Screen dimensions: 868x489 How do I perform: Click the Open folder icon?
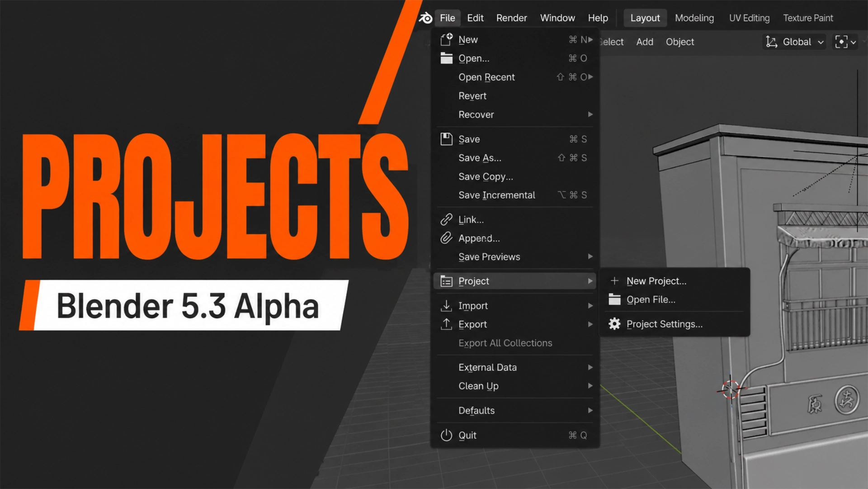(x=446, y=58)
